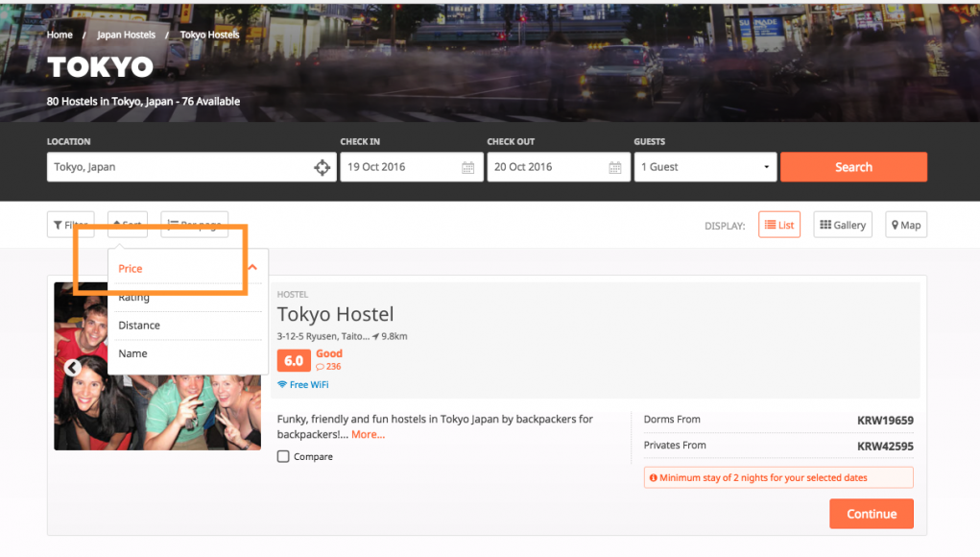Toggle Price sort order chevron
The width and height of the screenshot is (980, 557).
click(x=252, y=268)
